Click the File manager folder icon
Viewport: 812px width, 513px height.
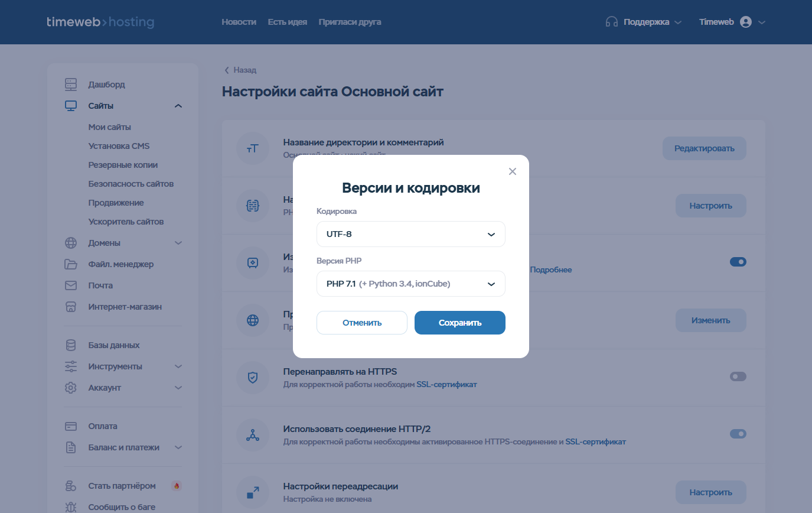(71, 264)
